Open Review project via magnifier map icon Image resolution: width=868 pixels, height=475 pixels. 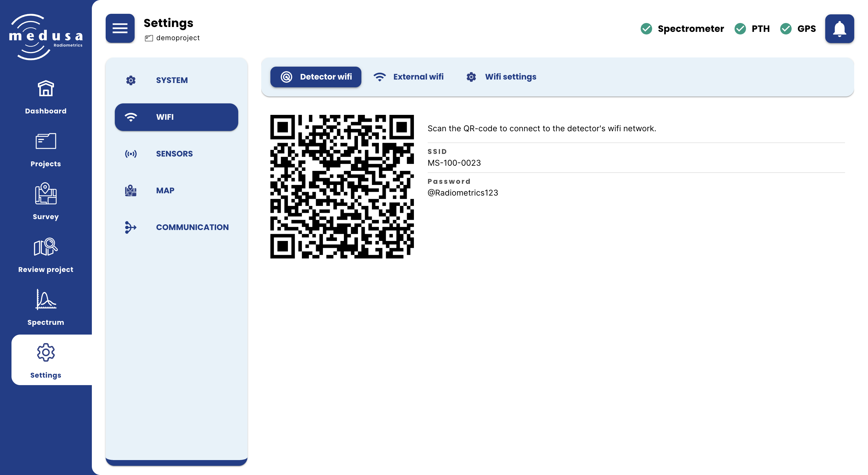tap(46, 247)
